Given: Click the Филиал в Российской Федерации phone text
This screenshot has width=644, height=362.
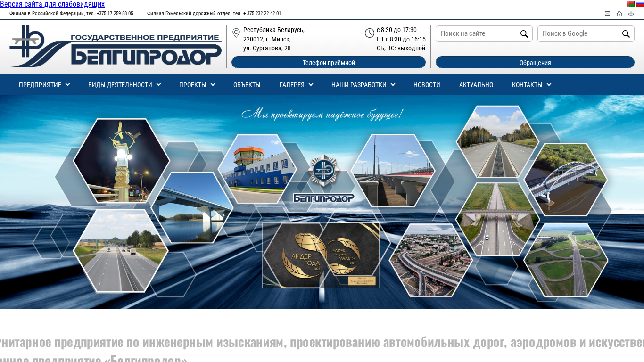Looking at the screenshot, I should (71, 13).
